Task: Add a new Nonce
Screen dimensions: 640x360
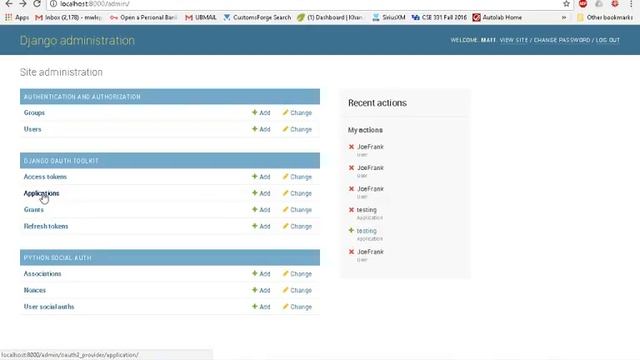Action: [261, 290]
